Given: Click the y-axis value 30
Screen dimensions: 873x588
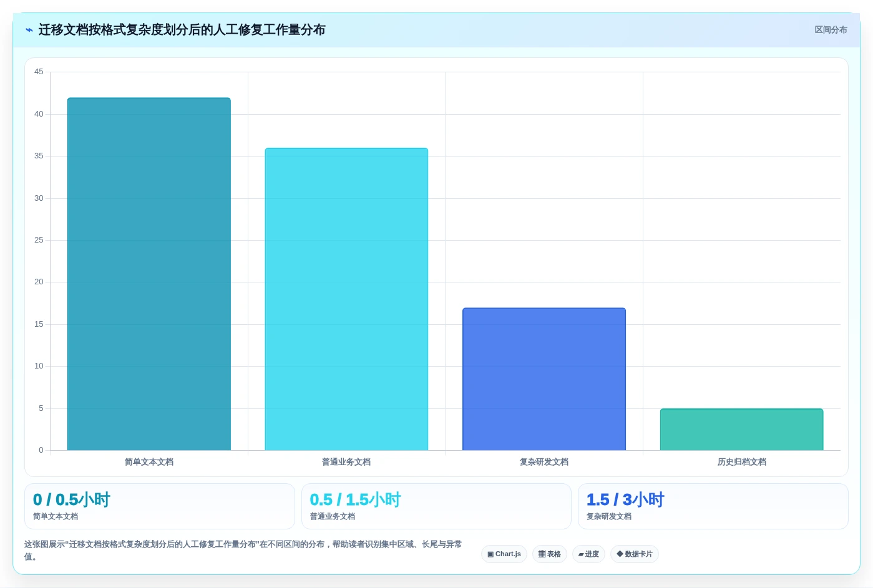Looking at the screenshot, I should tap(39, 198).
